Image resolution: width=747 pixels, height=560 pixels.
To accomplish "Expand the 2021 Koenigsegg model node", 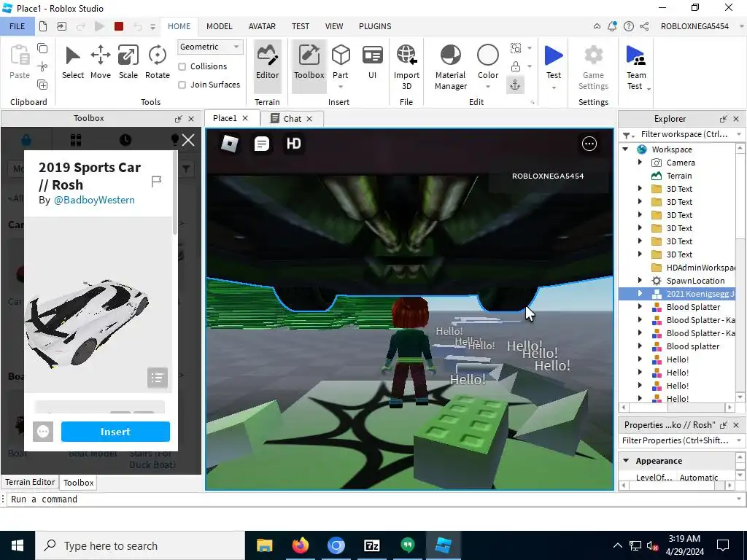I will pyautogui.click(x=640, y=294).
